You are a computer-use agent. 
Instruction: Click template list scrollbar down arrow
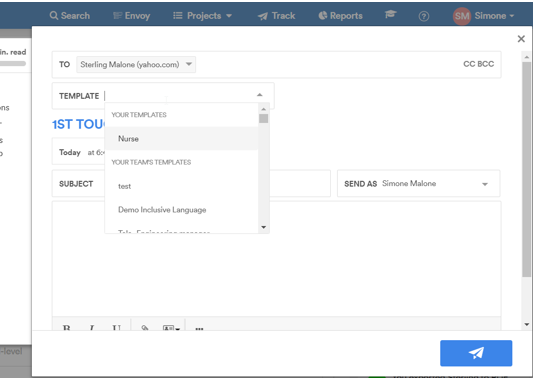(x=263, y=227)
